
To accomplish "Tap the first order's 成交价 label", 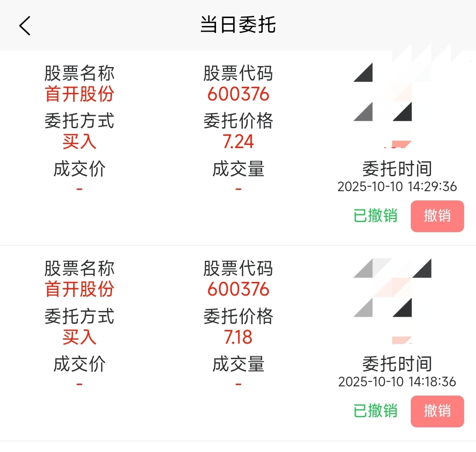I will click(x=79, y=169).
